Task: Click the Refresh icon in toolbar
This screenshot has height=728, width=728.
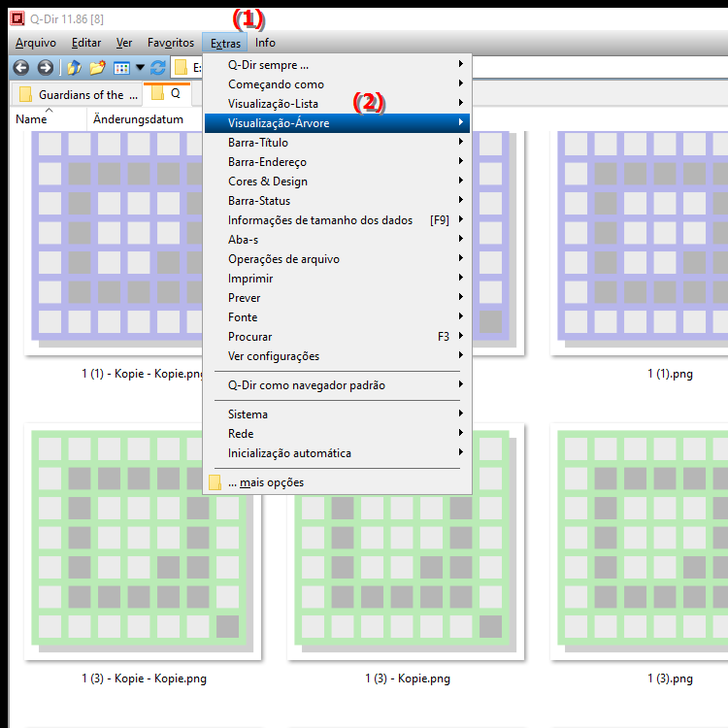Action: pyautogui.click(x=158, y=68)
